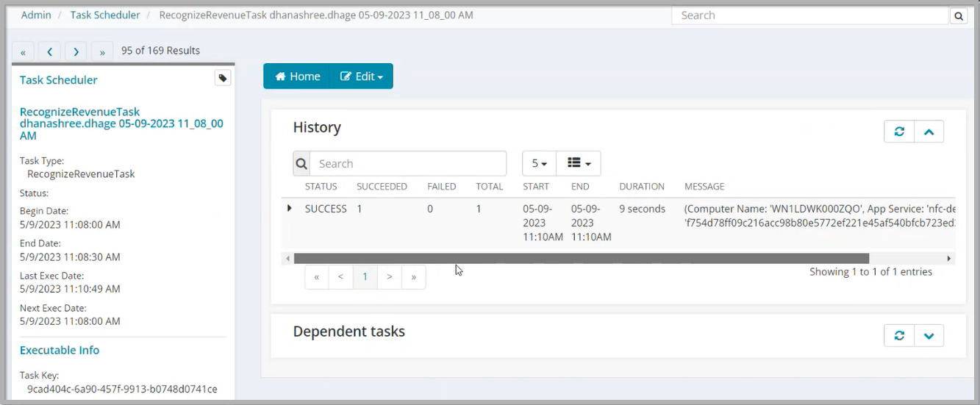Sort by the START column header

pos(536,187)
